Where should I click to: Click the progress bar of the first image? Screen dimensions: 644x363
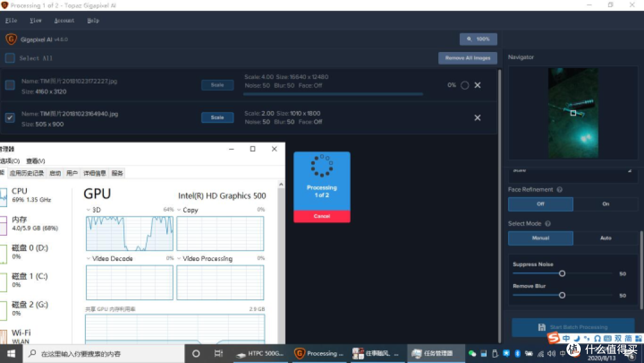click(333, 94)
